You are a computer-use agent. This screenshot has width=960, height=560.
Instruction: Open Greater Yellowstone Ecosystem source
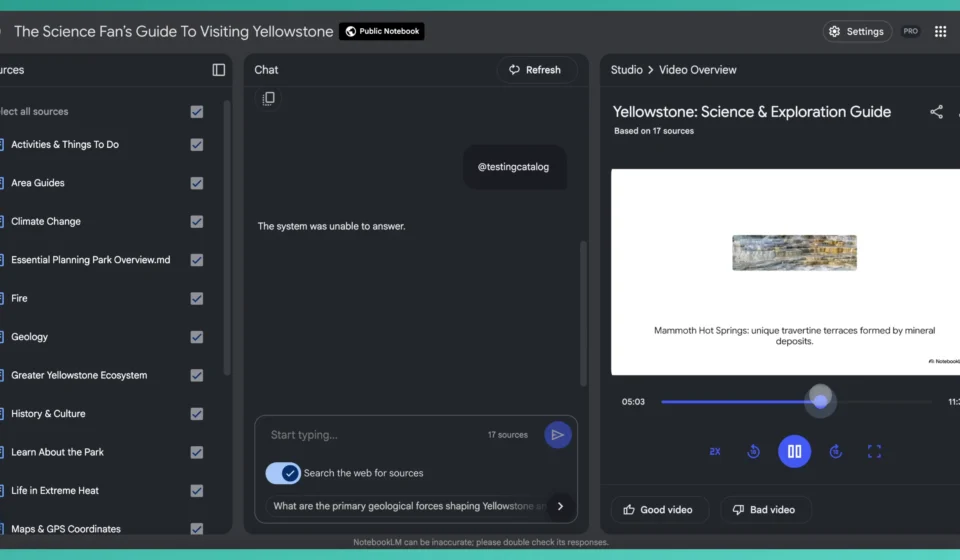pyautogui.click(x=79, y=375)
